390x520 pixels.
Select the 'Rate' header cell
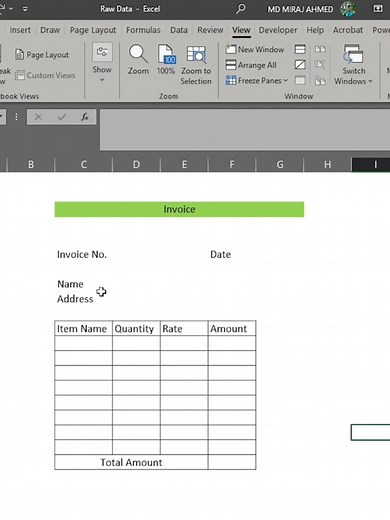pyautogui.click(x=184, y=328)
